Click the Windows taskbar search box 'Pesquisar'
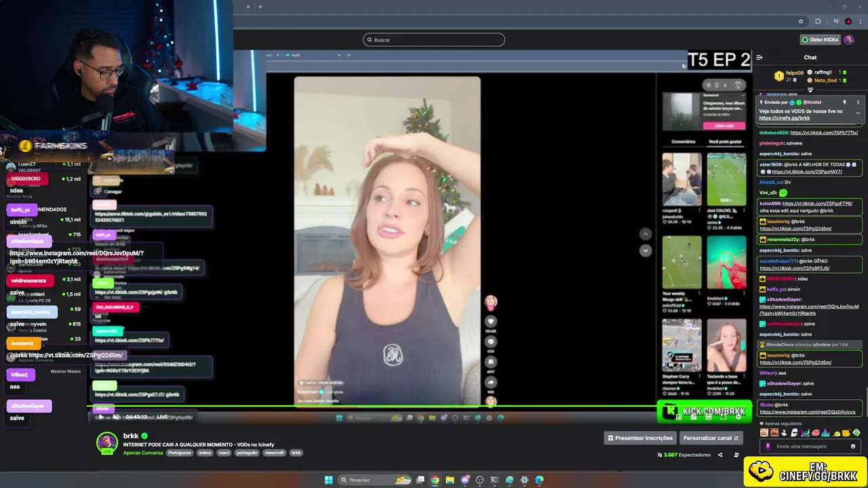Screen dimensions: 868x488 375,480
